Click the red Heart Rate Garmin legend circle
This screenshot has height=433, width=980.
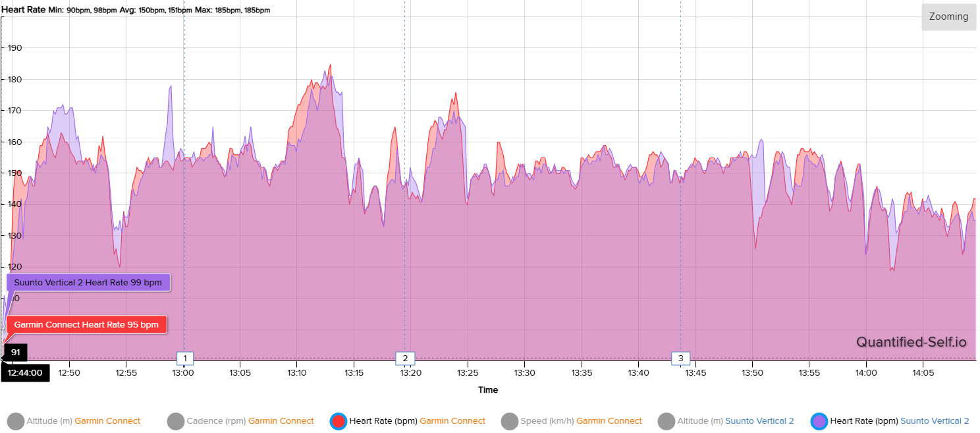pyautogui.click(x=339, y=421)
